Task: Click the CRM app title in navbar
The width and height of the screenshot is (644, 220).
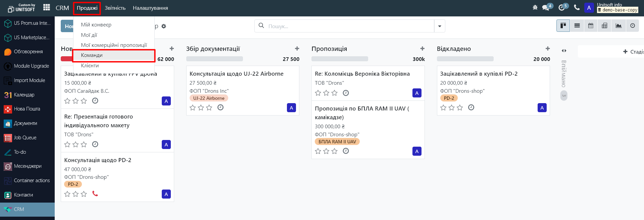Action: coord(62,8)
